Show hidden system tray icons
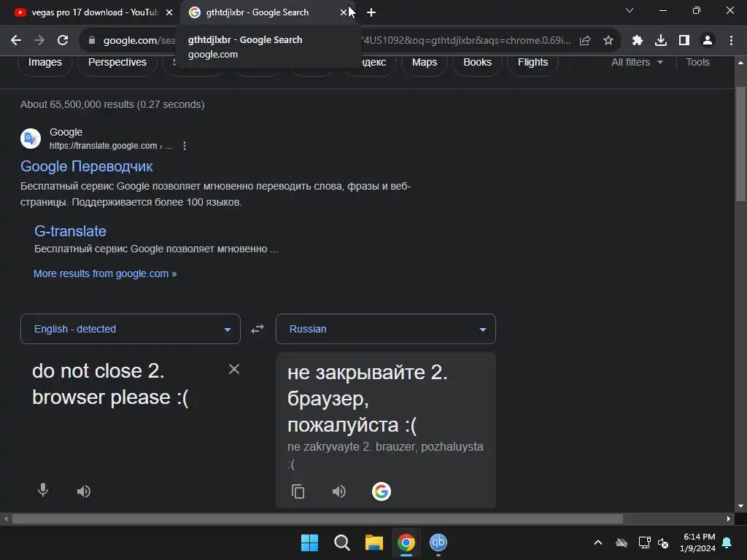The height and width of the screenshot is (560, 747). tap(598, 542)
